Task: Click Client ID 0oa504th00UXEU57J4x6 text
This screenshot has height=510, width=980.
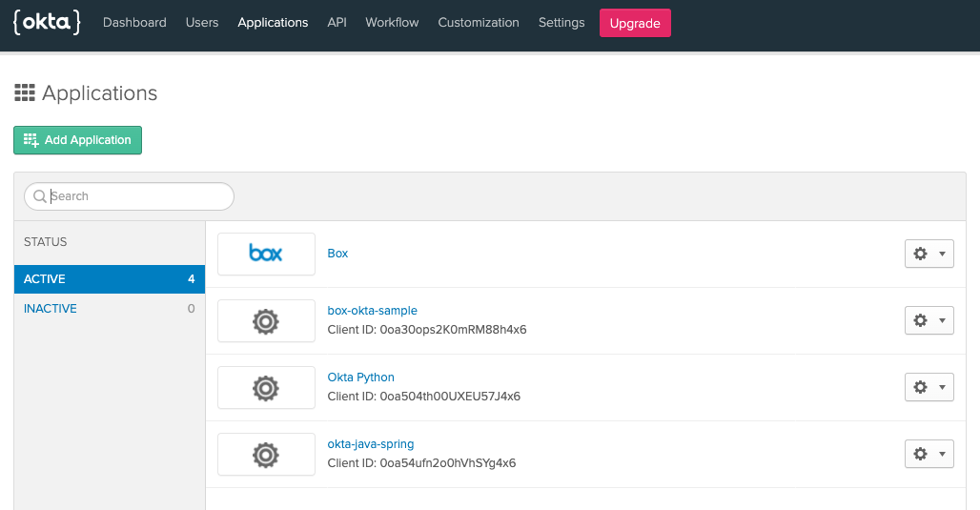Action: coord(424,397)
